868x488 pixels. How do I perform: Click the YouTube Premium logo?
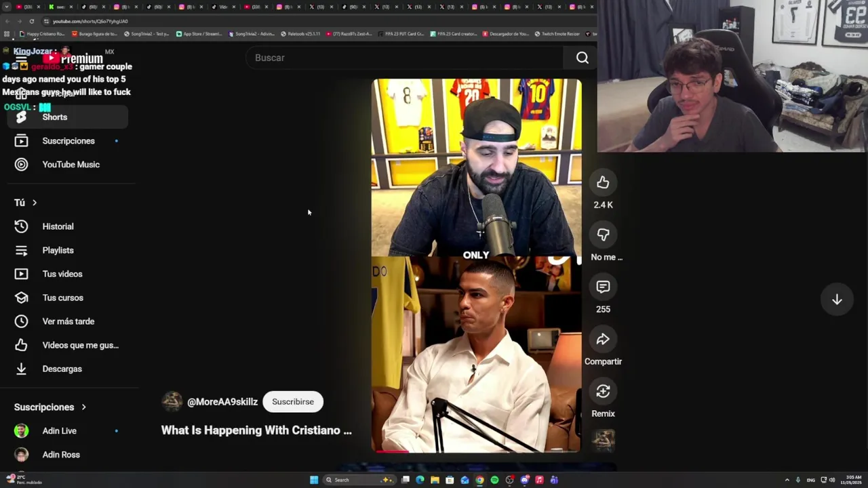click(73, 58)
